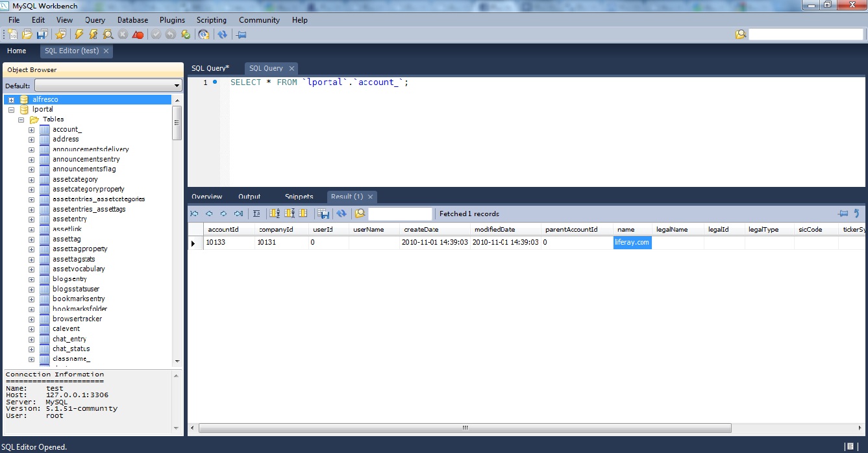The height and width of the screenshot is (453, 868).
Task: Expand the chat_entry table node
Action: click(x=31, y=339)
